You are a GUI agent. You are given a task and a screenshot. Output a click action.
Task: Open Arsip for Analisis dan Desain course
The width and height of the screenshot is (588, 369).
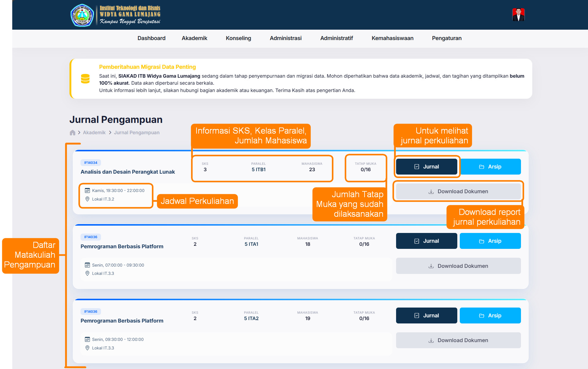(490, 167)
